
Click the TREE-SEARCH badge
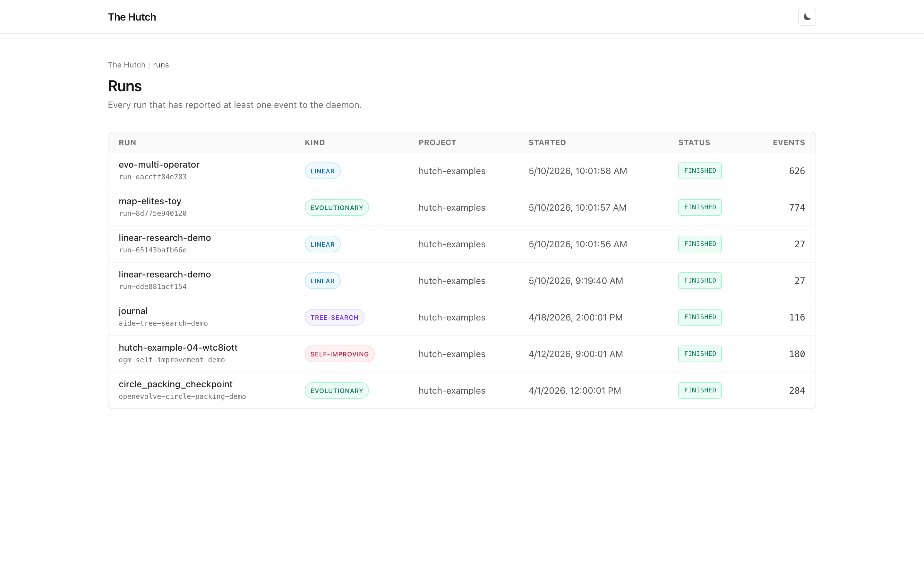point(334,317)
